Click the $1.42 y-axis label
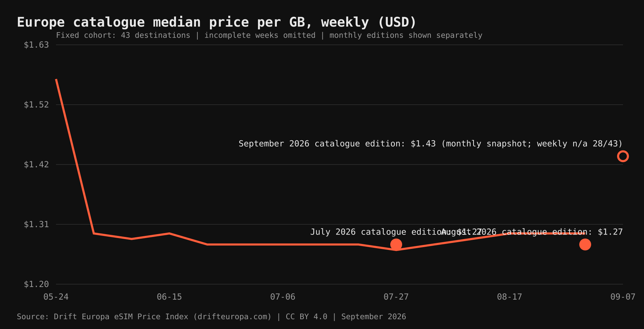644x329 pixels. tap(36, 164)
